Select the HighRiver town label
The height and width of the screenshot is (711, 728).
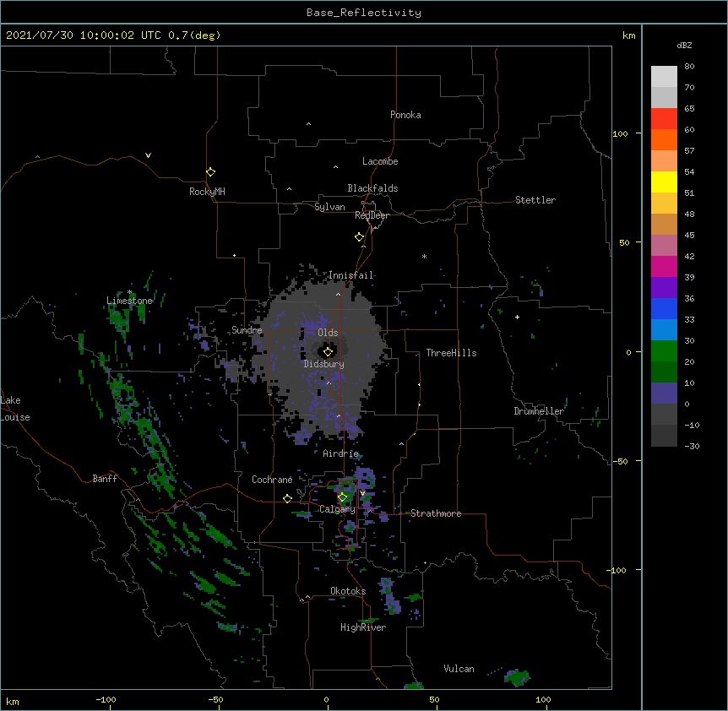click(363, 627)
